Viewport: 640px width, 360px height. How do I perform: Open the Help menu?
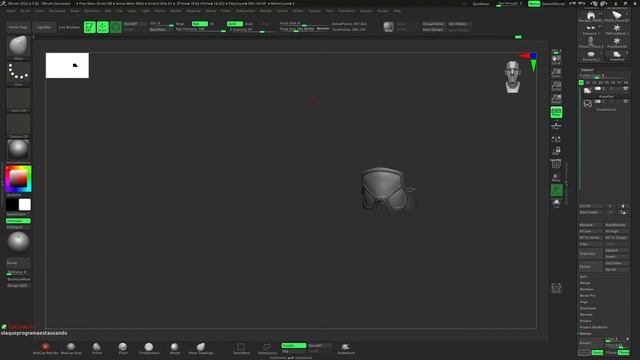click(397, 11)
